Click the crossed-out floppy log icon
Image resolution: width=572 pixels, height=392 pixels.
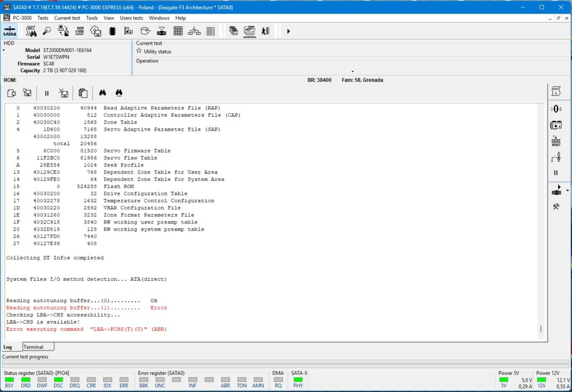pyautogui.click(x=64, y=93)
